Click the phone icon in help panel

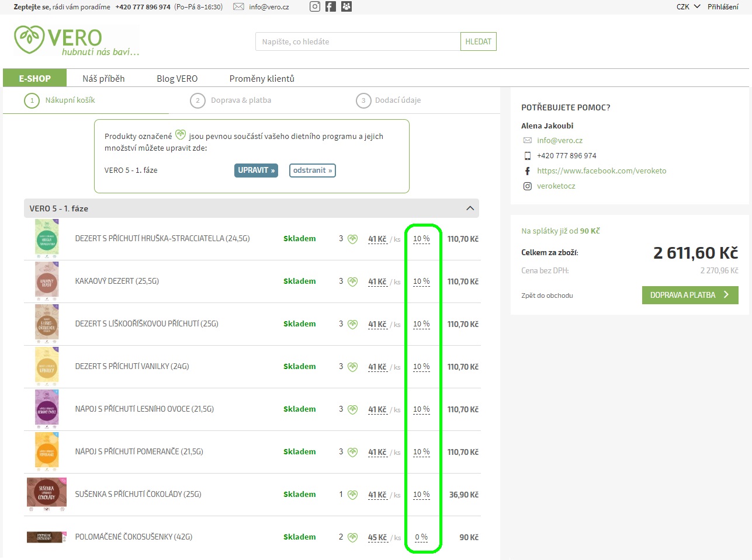point(528,156)
